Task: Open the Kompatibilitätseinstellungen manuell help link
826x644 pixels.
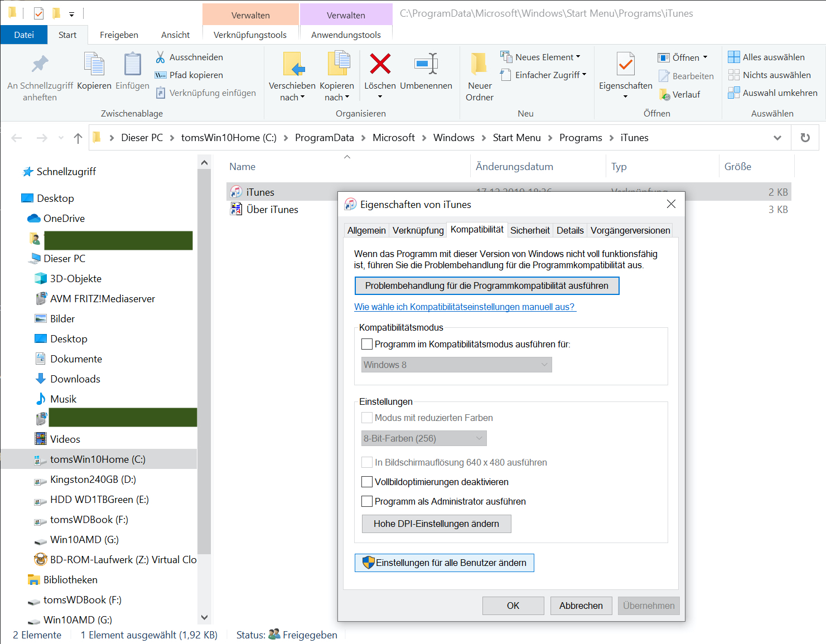Action: (465, 307)
